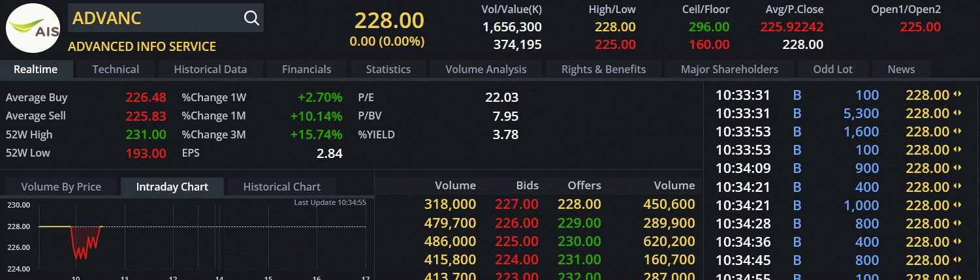
Task: Switch to the Historical Chart tab
Action: (281, 187)
